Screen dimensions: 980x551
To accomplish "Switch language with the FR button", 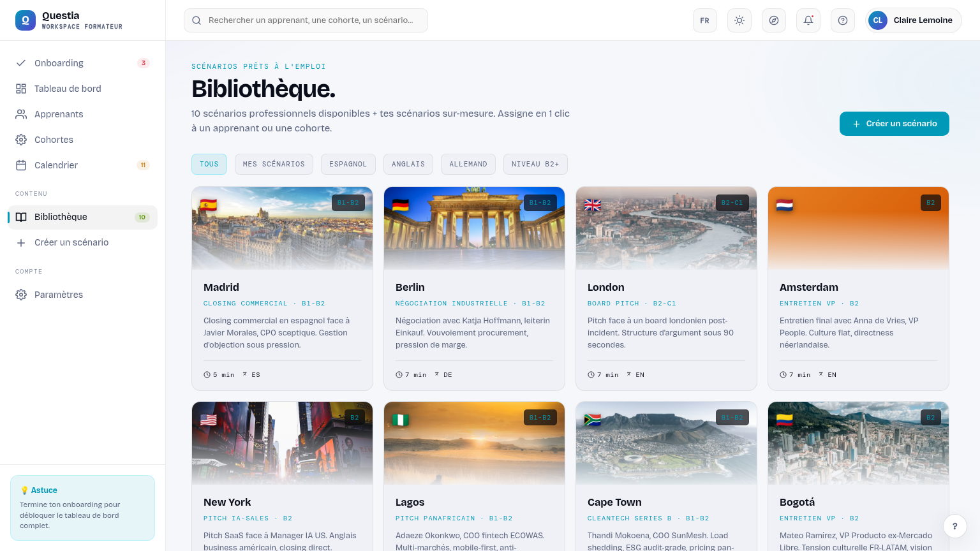I will (x=705, y=20).
